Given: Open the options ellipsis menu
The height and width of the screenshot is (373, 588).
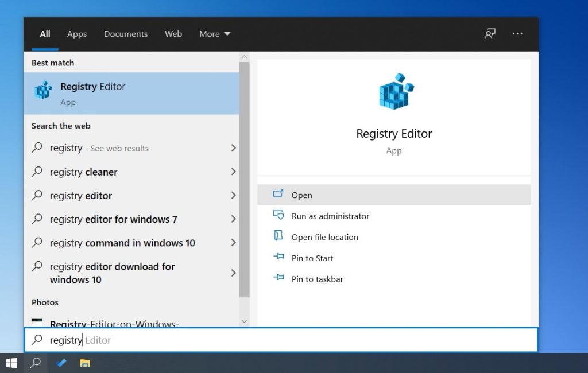Looking at the screenshot, I should (x=517, y=34).
